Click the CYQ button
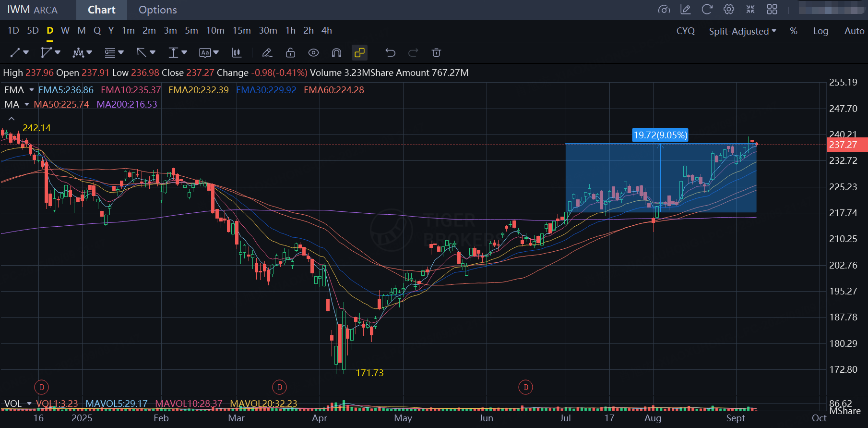Viewport: 868px width, 428px height. coord(685,31)
